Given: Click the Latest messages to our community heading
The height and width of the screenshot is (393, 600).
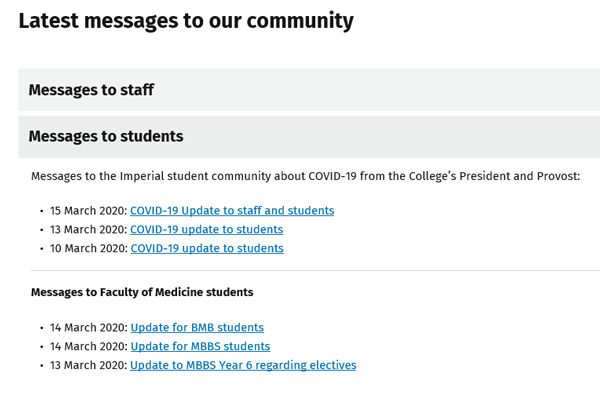Looking at the screenshot, I should point(186,21).
